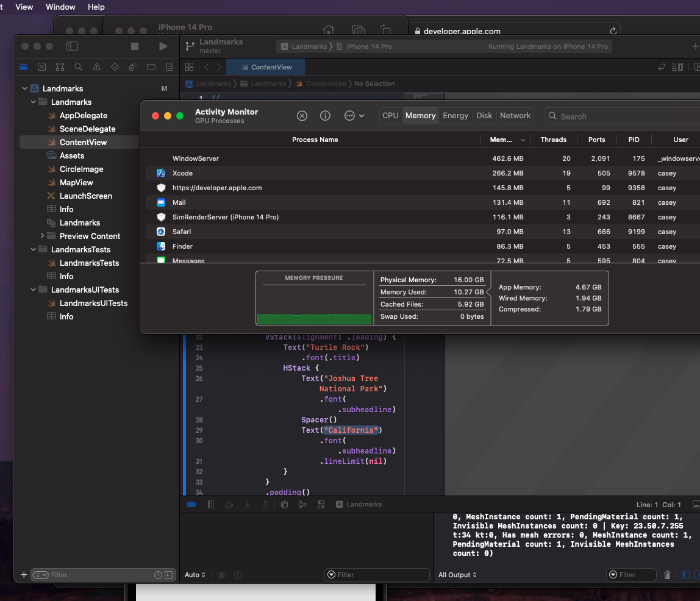Screen dimensions: 700x601
Task: Select MapView file in project navigator
Action: pos(76,182)
